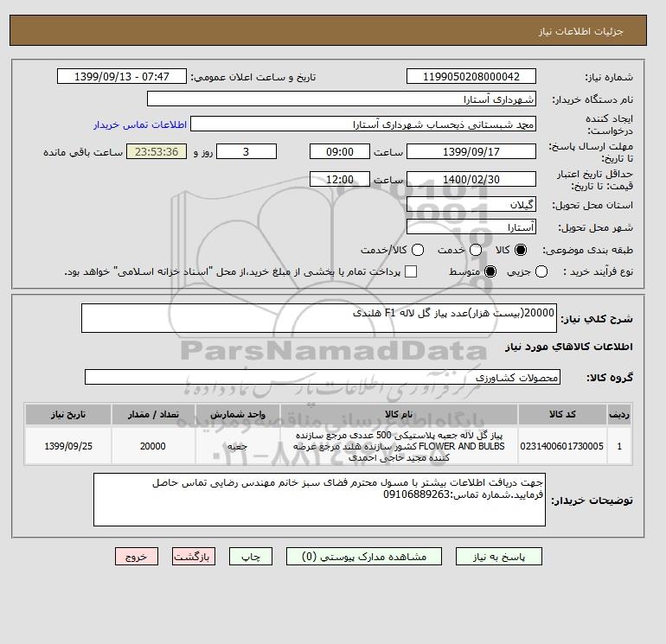Click the نام کالا column header
This screenshot has width=666, height=644.
coord(399,414)
